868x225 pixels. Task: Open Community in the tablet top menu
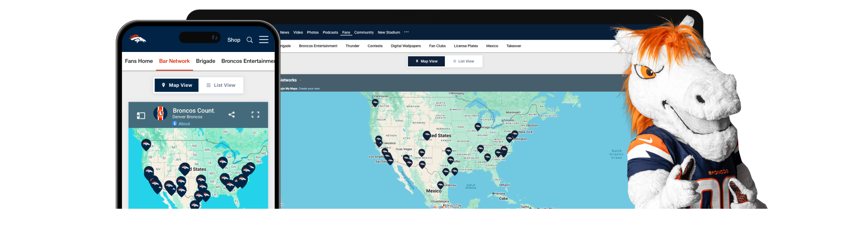click(364, 33)
